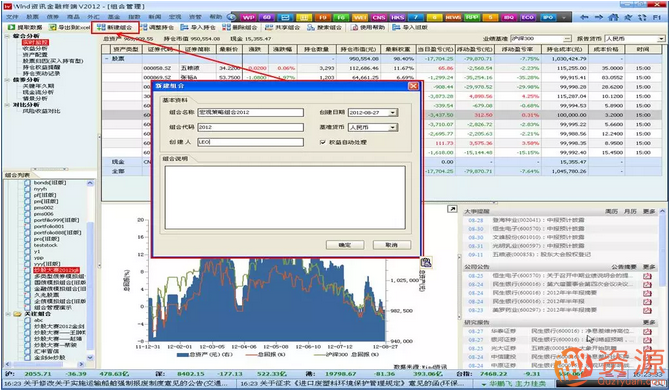This screenshot has width=670, height=390.
Task: Open the 业绩基准 沪深300 dropdown
Action: pos(567,39)
